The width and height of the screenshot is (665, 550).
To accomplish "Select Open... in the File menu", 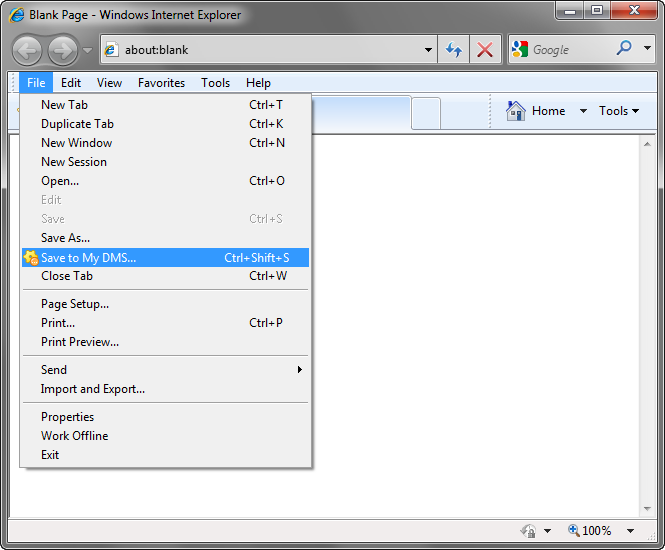I will [165, 181].
